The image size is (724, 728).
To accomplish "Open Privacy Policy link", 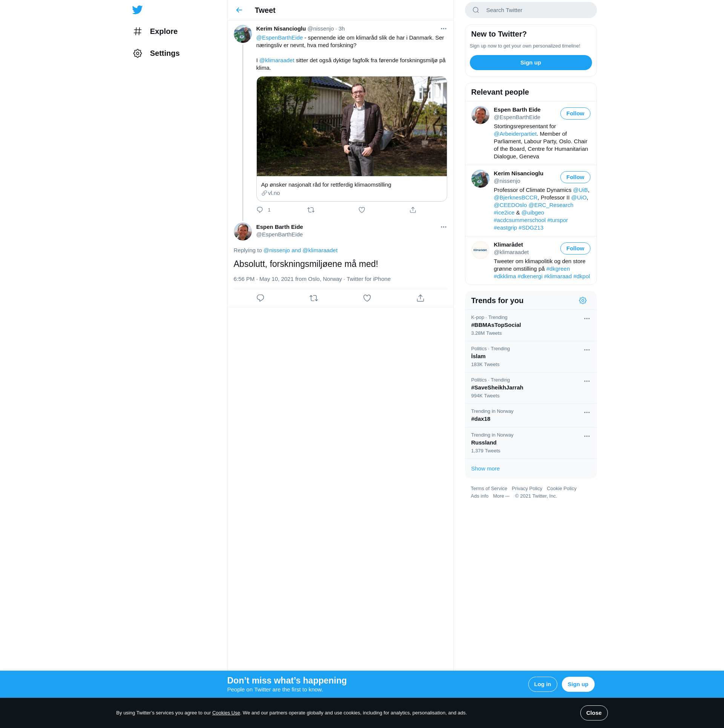I will click(527, 489).
